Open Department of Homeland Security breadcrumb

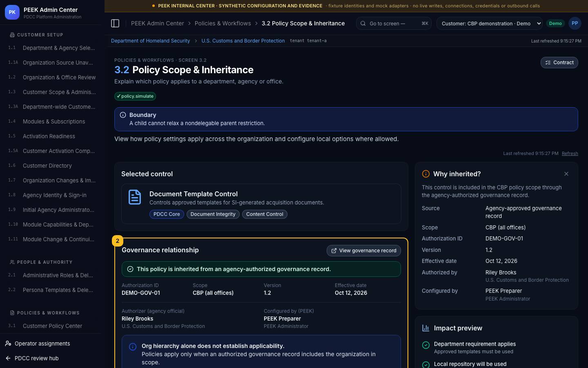click(x=150, y=41)
